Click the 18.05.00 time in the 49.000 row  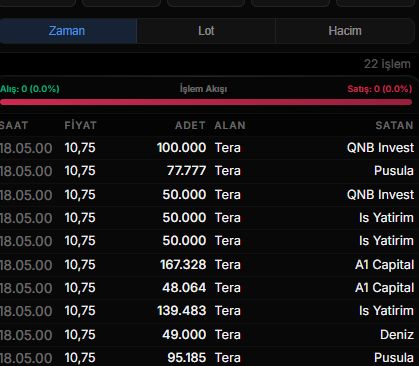(x=26, y=335)
